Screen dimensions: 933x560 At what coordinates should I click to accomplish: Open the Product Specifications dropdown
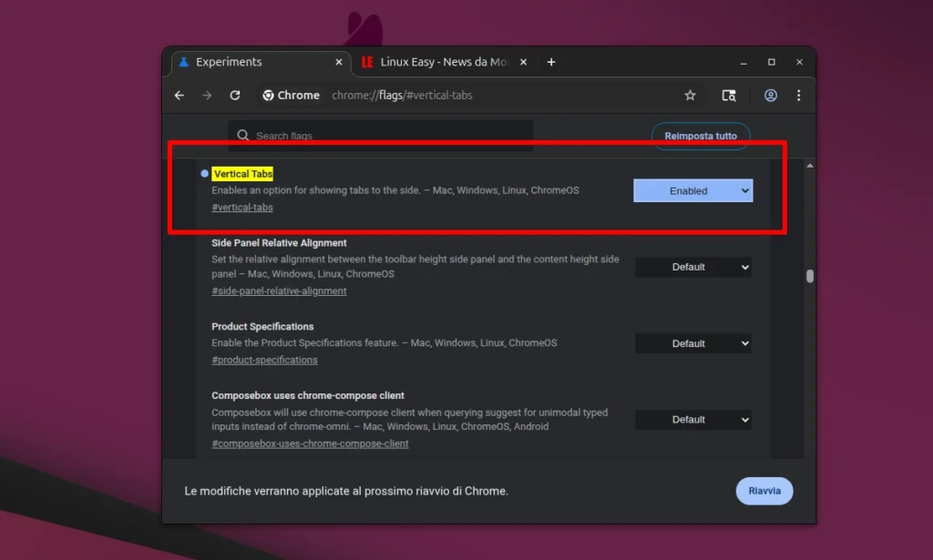692,343
